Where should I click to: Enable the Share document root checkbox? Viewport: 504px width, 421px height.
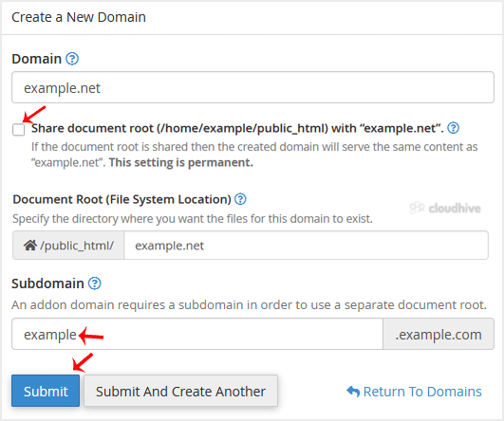(18, 130)
